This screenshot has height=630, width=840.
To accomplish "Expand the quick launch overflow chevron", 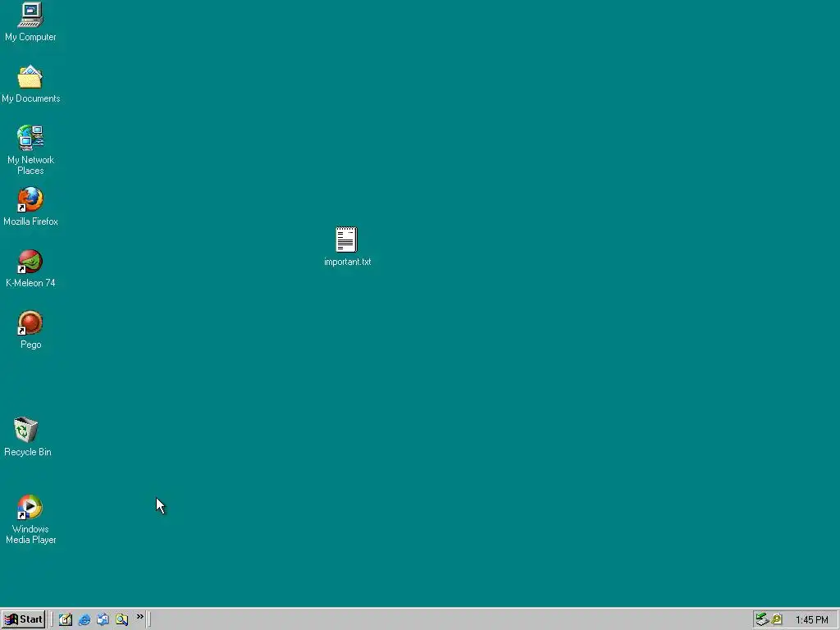I will click(x=139, y=617).
